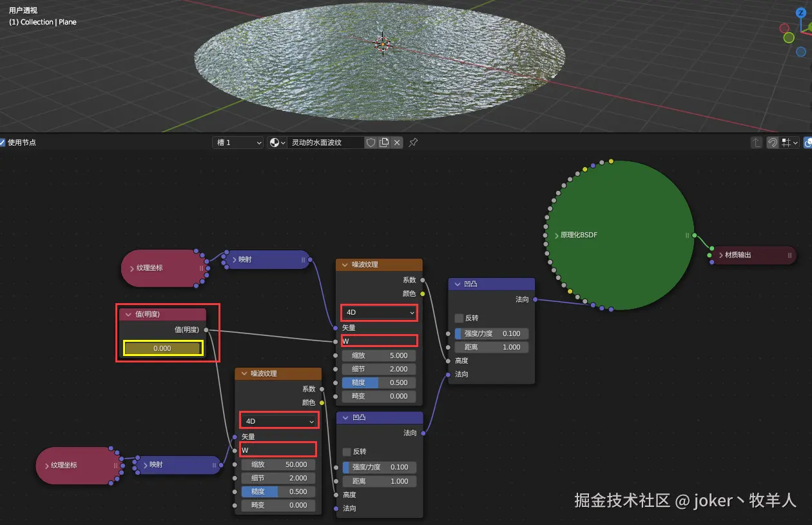Open 4D dropdown in noise node with 缩放 5.000

pyautogui.click(x=380, y=312)
